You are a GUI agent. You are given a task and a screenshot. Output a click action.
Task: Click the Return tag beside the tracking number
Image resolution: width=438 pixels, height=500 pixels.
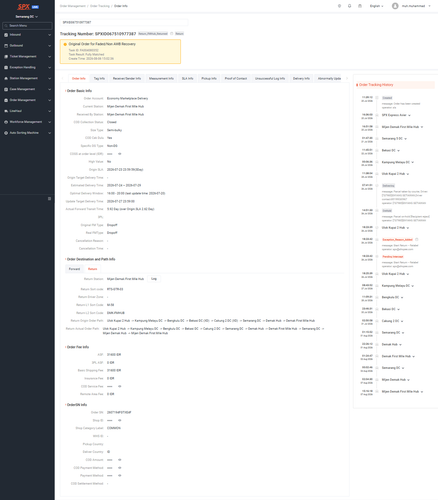179,34
